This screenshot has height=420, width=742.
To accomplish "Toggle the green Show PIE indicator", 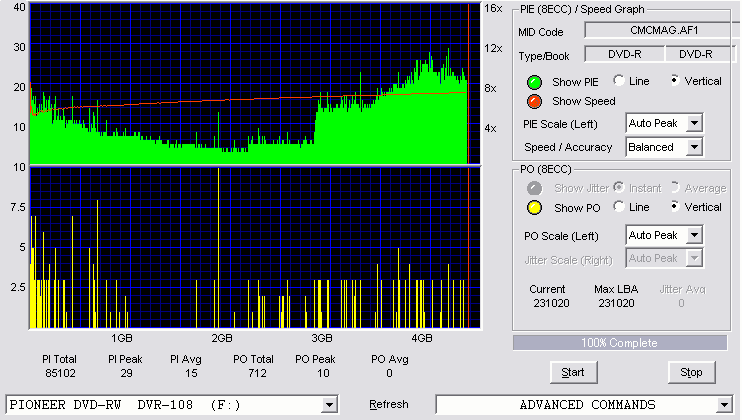I will pyautogui.click(x=534, y=82).
